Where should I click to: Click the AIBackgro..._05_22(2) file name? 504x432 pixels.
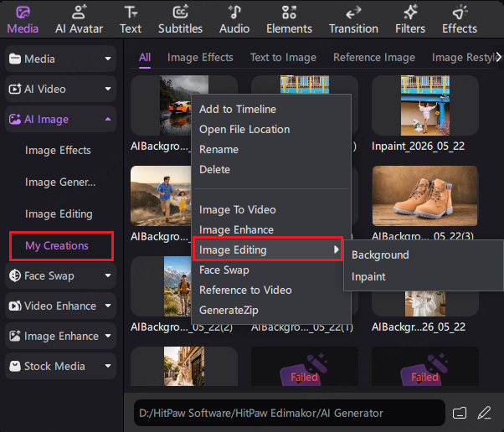click(x=182, y=327)
